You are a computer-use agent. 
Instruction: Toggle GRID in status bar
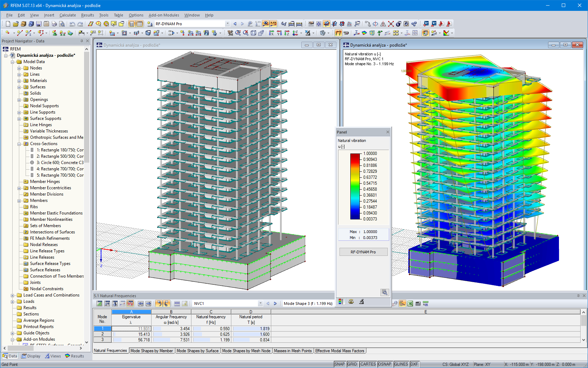352,364
